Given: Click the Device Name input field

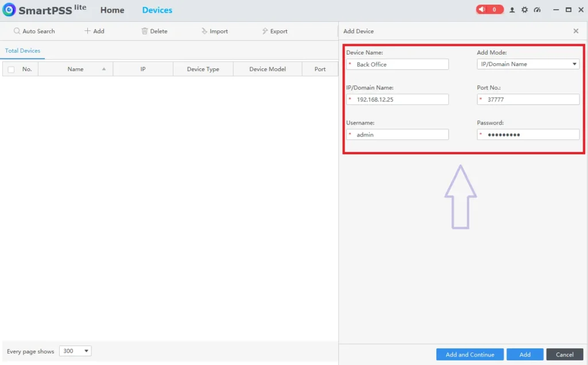Looking at the screenshot, I should pyautogui.click(x=397, y=64).
